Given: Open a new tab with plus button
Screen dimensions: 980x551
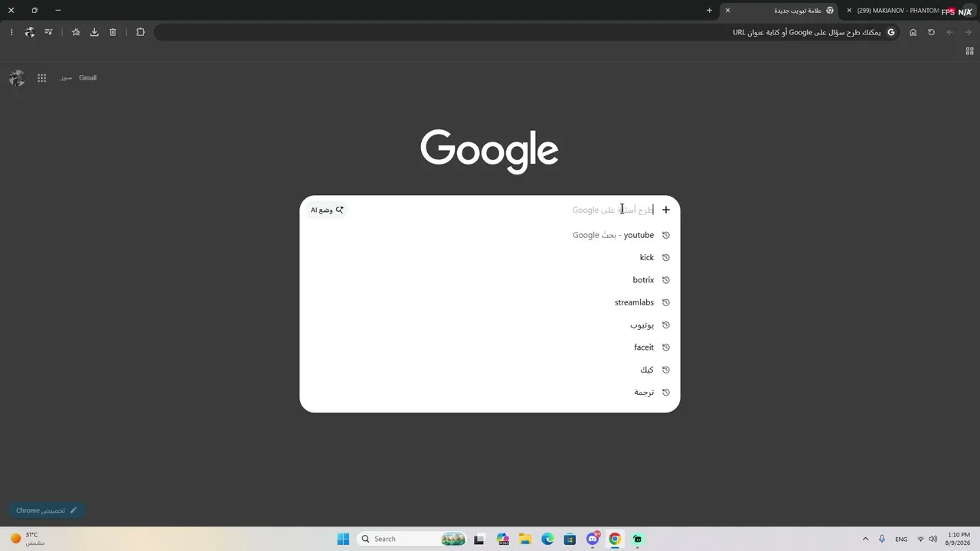Looking at the screenshot, I should 709,11.
